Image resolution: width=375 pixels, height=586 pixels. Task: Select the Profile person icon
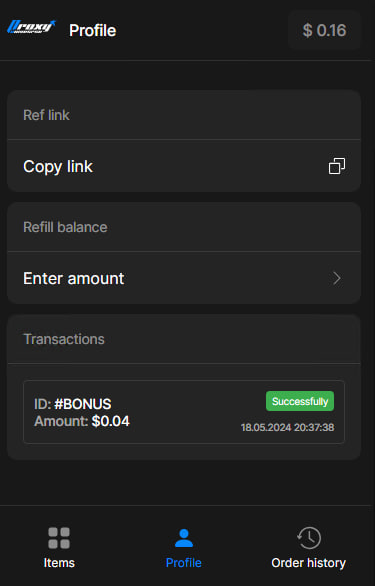[x=184, y=538]
